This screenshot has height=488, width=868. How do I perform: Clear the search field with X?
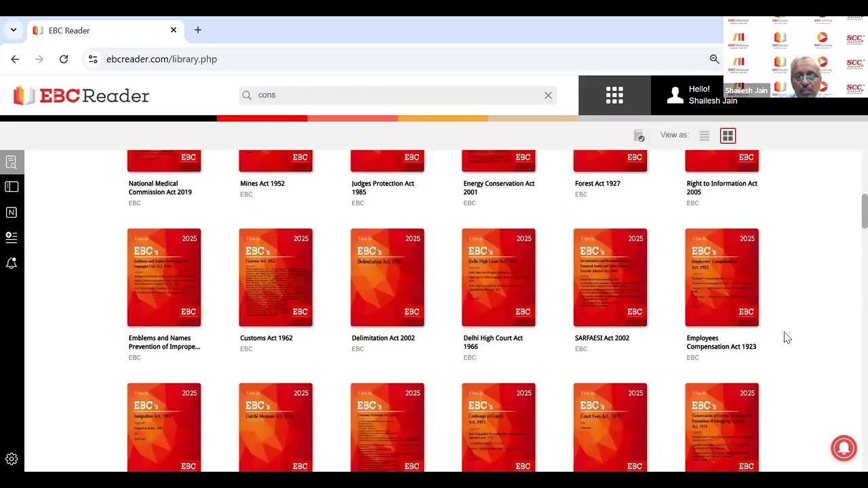click(x=548, y=95)
